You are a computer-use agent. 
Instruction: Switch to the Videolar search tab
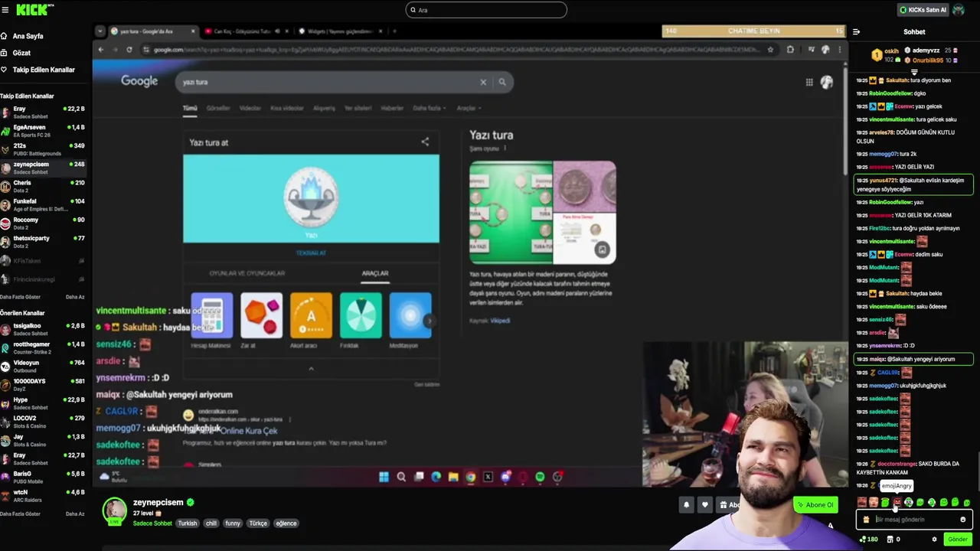(x=250, y=108)
